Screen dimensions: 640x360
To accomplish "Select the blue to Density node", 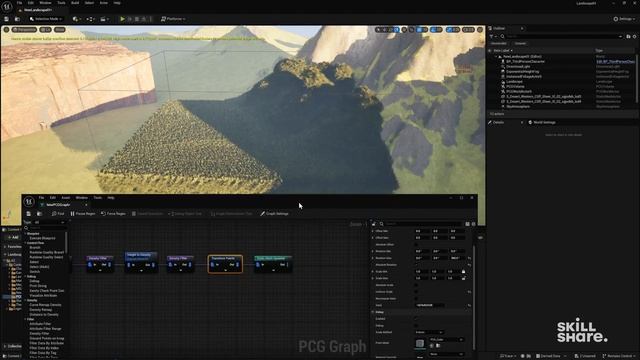I will [141, 262].
